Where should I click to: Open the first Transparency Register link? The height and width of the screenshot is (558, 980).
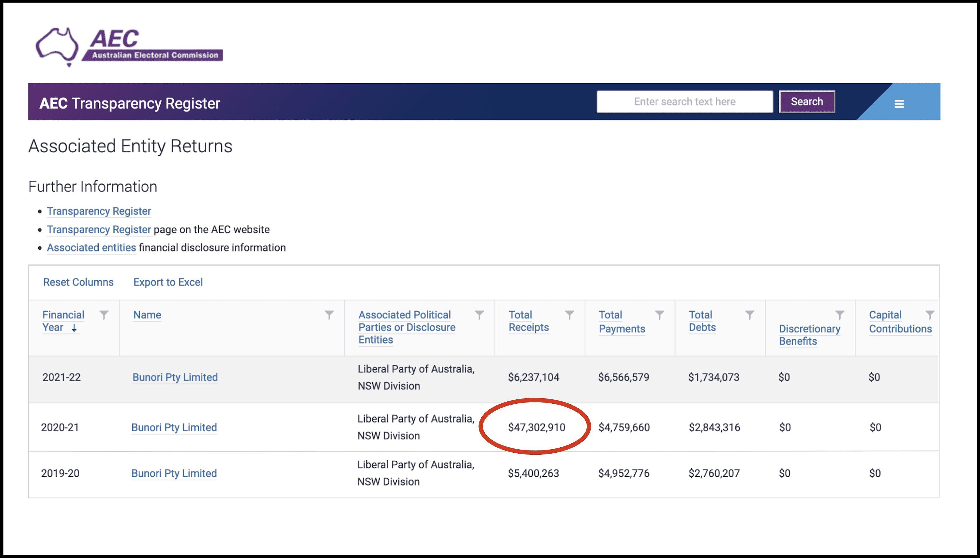pos(99,211)
